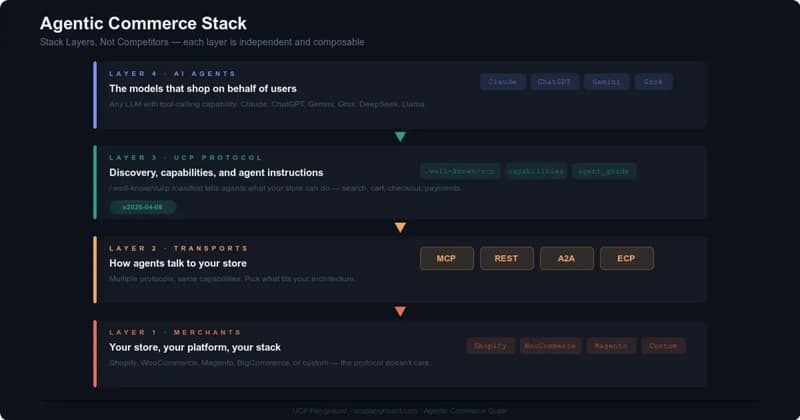Pick the ECP transport button
This screenshot has width=800, height=420.
[626, 258]
